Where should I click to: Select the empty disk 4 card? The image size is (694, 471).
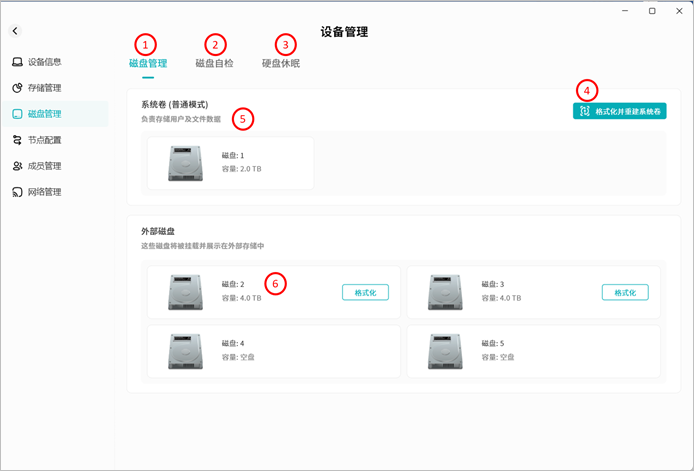point(273,350)
